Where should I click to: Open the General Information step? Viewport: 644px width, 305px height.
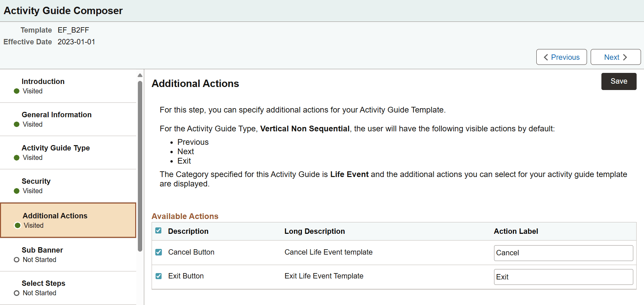pyautogui.click(x=56, y=115)
